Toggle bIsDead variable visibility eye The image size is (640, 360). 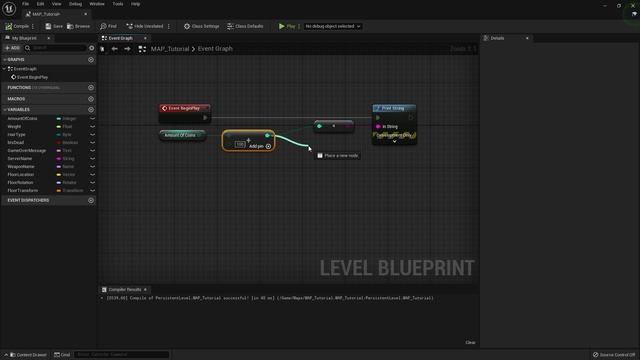pyautogui.click(x=92, y=142)
